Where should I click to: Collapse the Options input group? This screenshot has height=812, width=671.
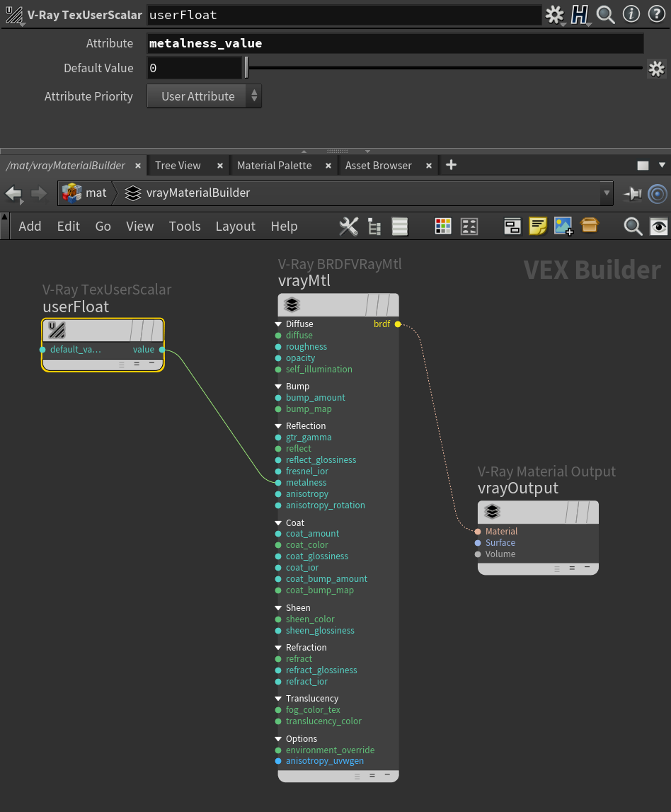[279, 739]
